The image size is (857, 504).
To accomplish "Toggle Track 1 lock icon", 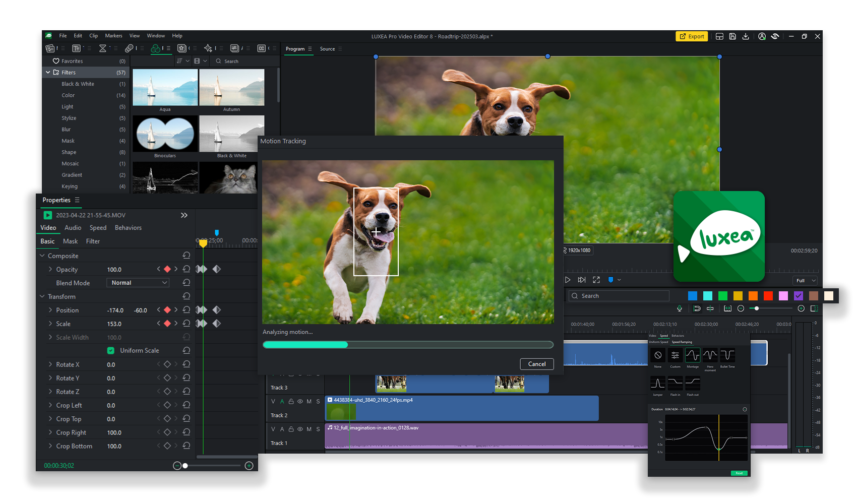I will [291, 429].
